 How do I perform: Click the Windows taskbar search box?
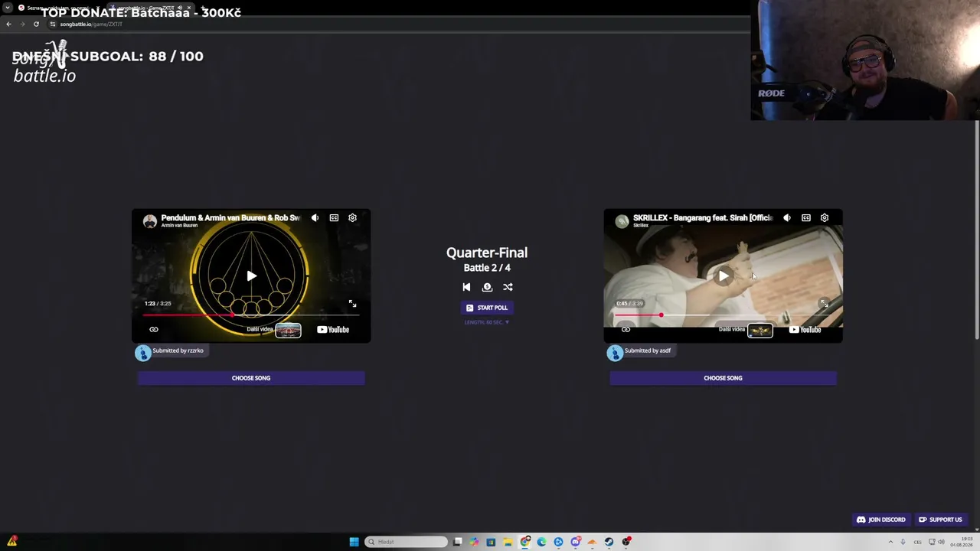[x=407, y=542]
